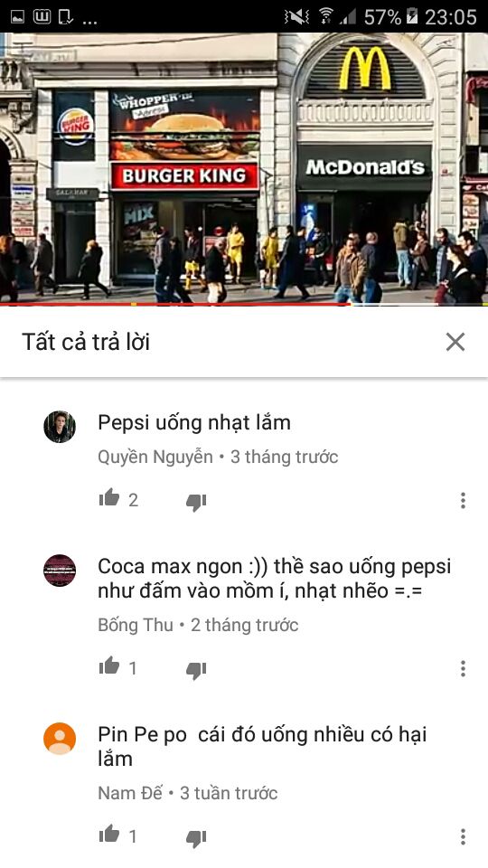Open more options for Nam Đế's reply
Viewport: 488px width, 868px height.
(x=463, y=836)
